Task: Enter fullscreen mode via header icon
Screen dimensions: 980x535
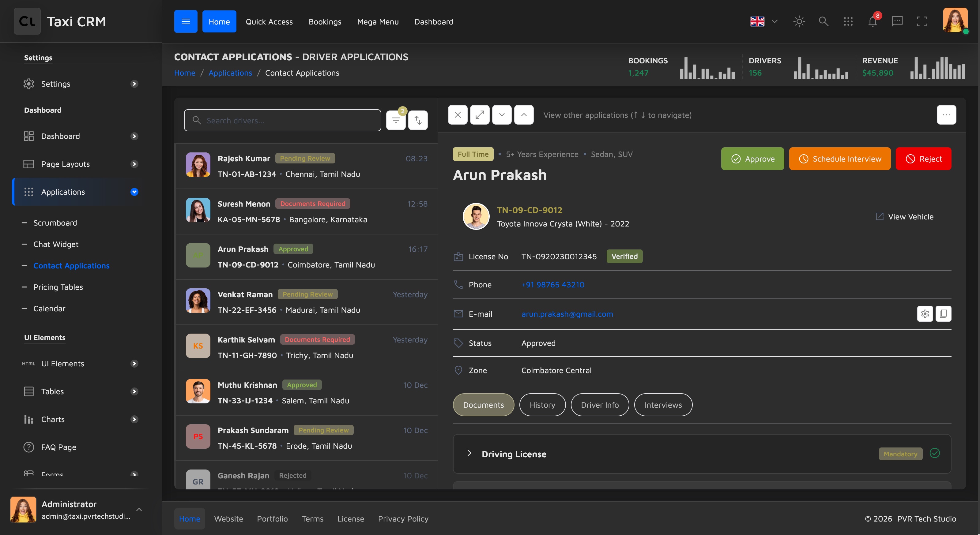Action: tap(922, 21)
